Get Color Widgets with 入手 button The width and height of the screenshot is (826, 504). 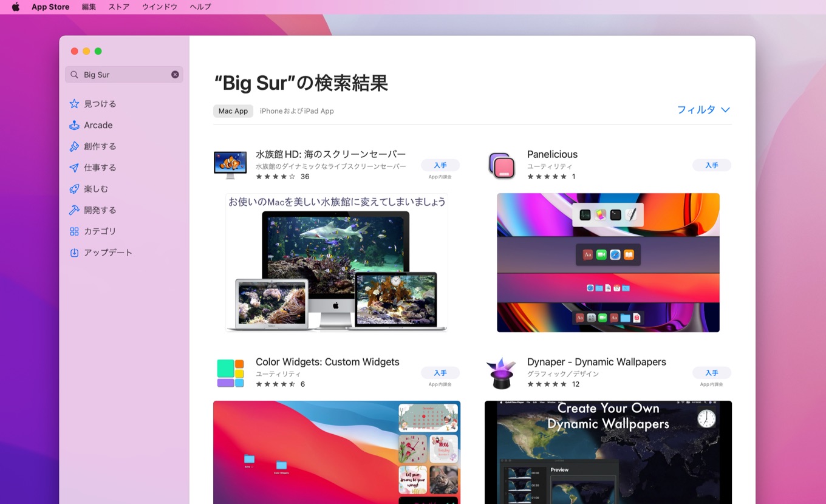tap(440, 373)
